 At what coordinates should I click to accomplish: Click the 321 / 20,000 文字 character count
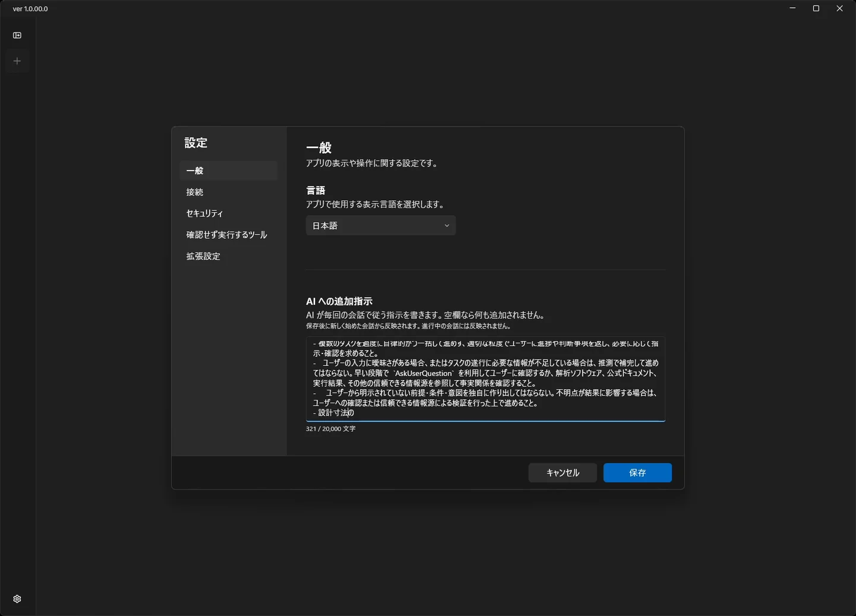point(331,429)
